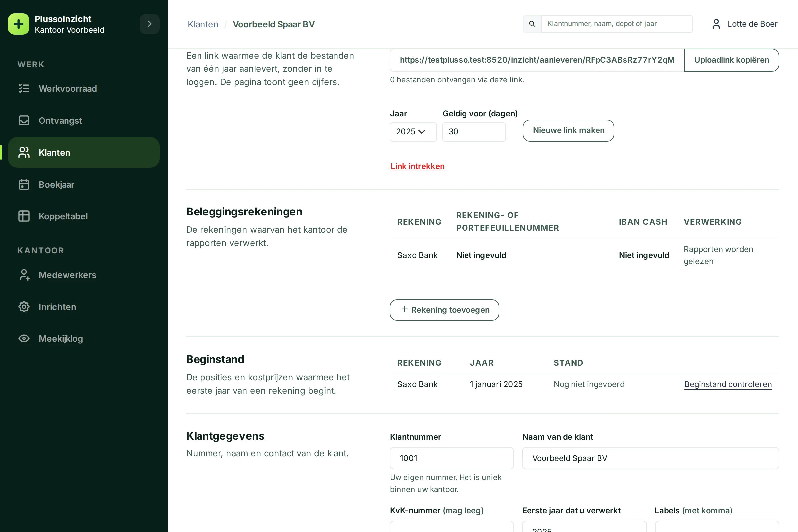Open Inrichten gear icon
The image size is (798, 532).
point(24,307)
